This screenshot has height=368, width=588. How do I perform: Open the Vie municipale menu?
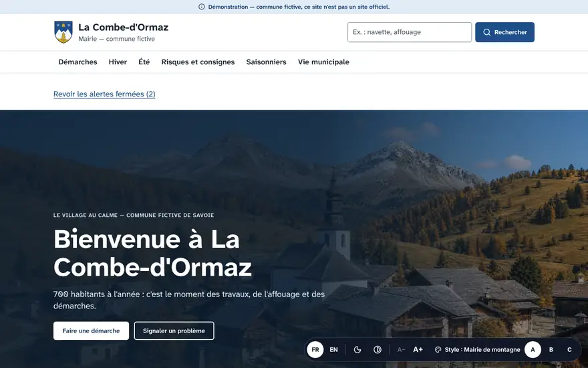(x=323, y=62)
